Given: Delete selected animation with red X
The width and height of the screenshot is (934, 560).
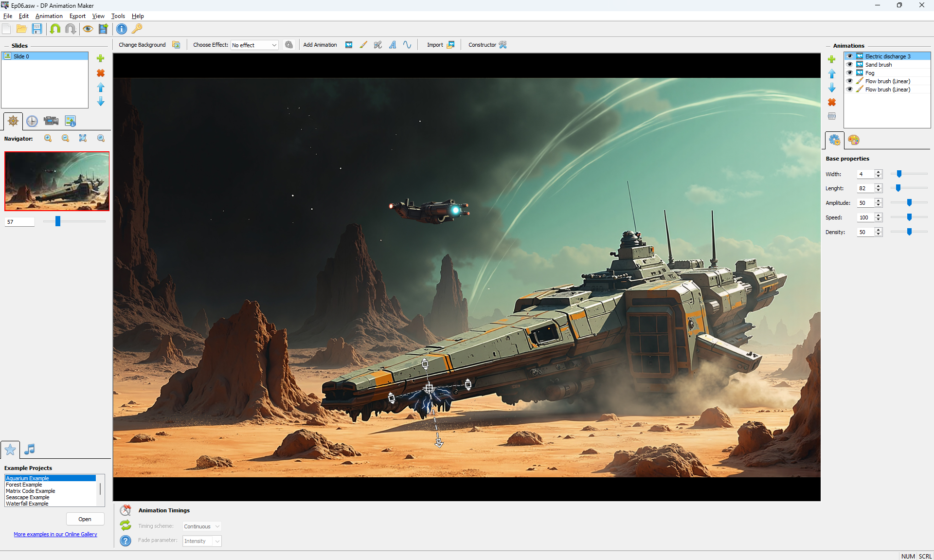Looking at the screenshot, I should (x=832, y=102).
